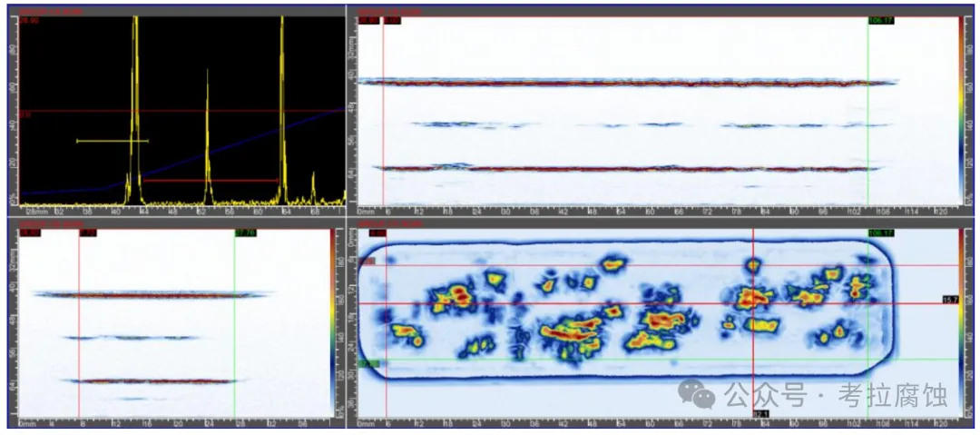This screenshot has width=980, height=435.
Task: Click the 15.7 cursor label beside the C-scan
Action: pos(951,299)
